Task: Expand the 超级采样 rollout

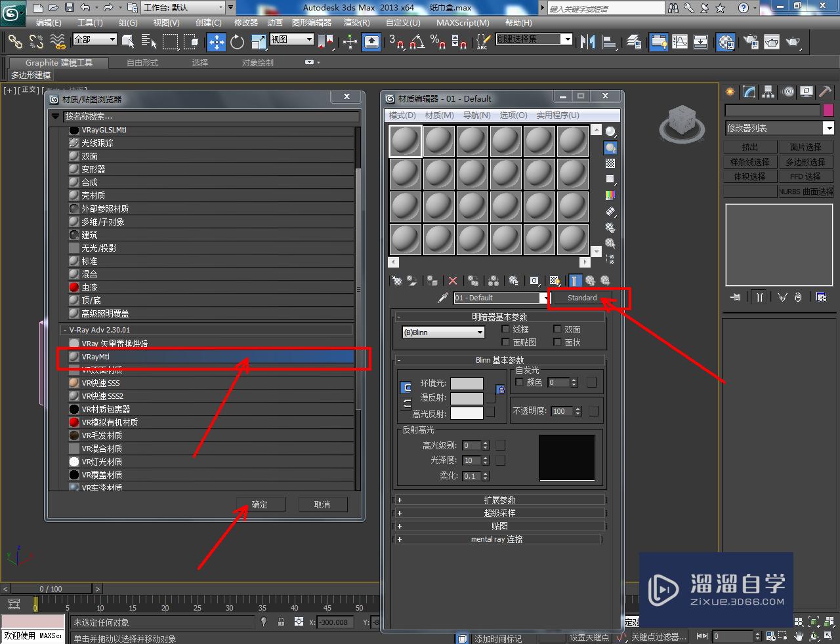Action: [x=499, y=513]
